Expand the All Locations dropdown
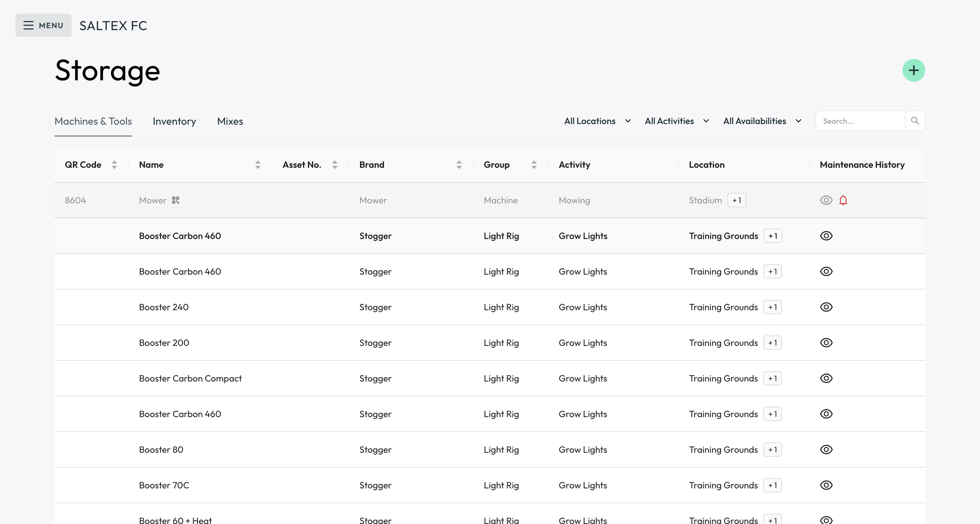Screen dimensions: 980x524 coord(597,121)
